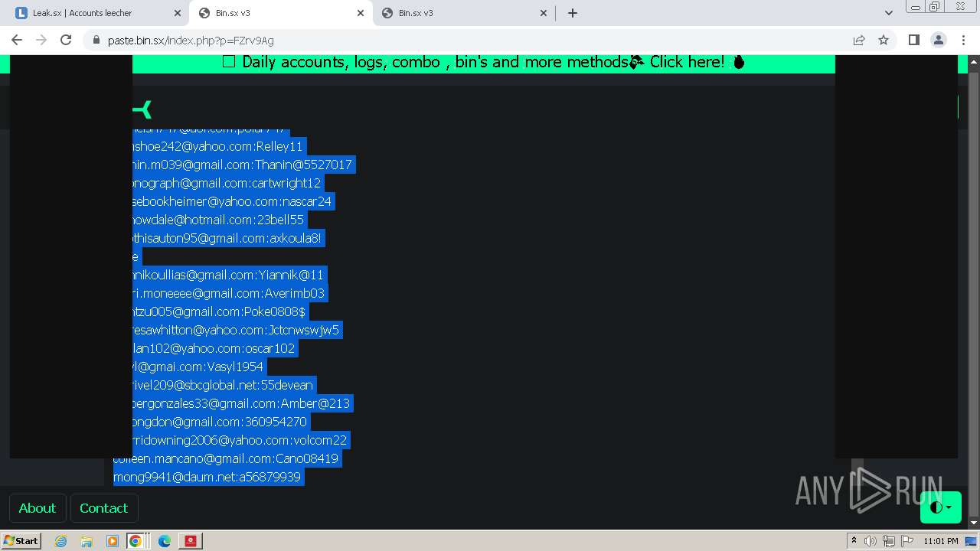Click the line ending with a56879939
The width and height of the screenshot is (980, 551).
coord(207,477)
